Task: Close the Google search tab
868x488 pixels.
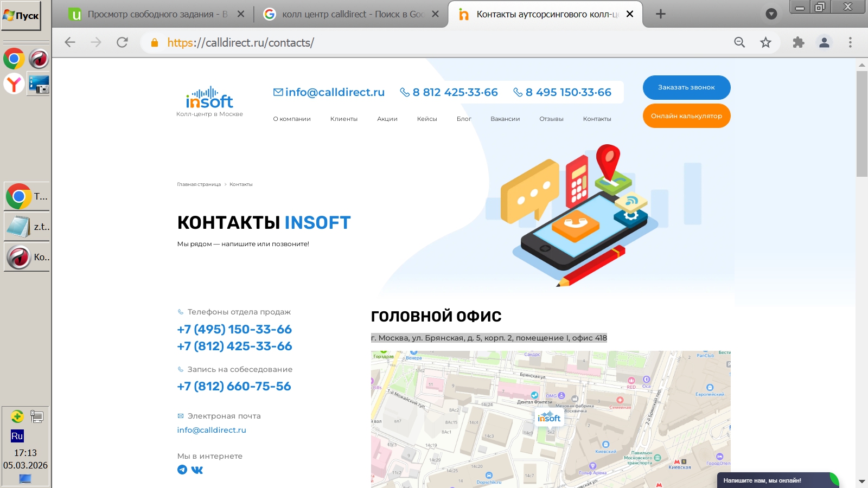Action: click(435, 14)
